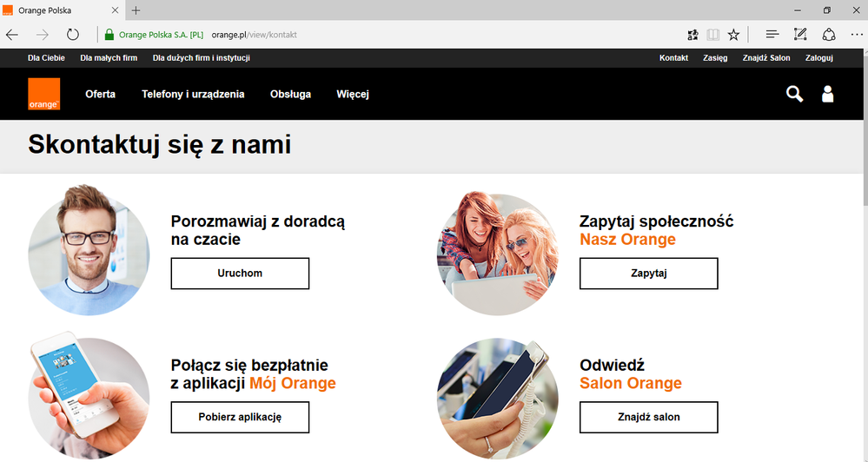Click the Kontakt link in top bar

(673, 57)
